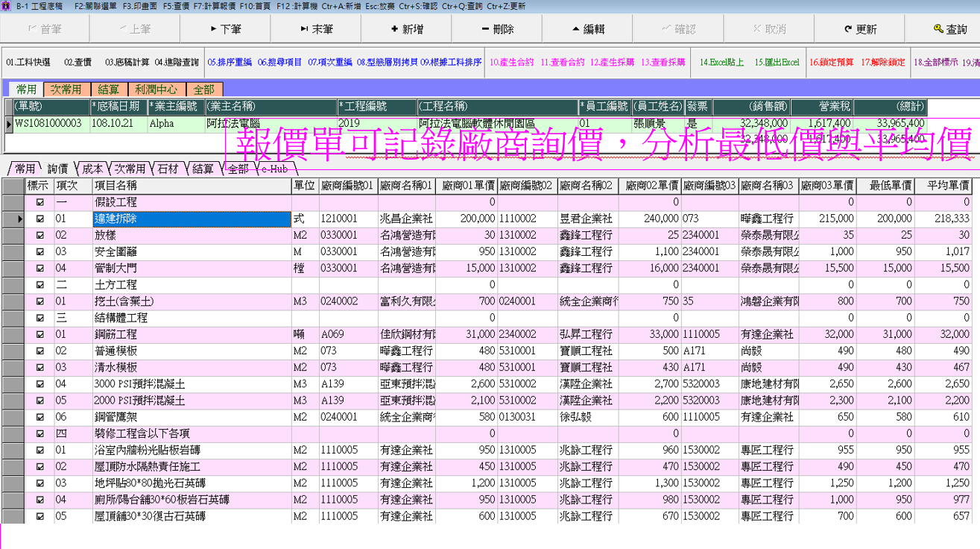Toggle checkbox for 假設工程 row
The image size is (980, 549).
click(40, 202)
